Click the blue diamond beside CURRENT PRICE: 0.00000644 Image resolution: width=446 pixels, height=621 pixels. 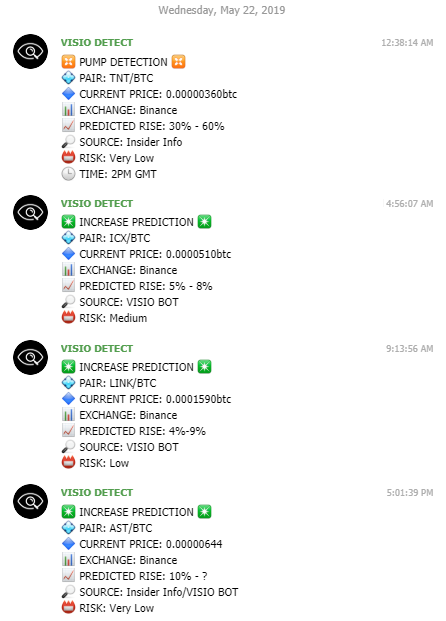click(x=68, y=544)
